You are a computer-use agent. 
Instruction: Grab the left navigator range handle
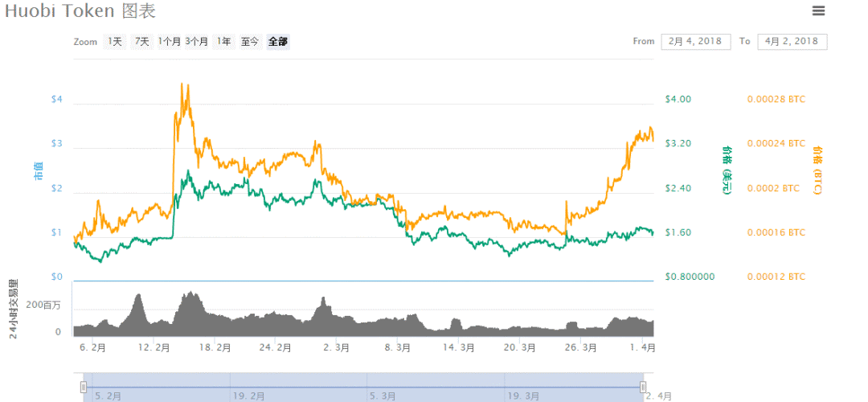(x=83, y=388)
